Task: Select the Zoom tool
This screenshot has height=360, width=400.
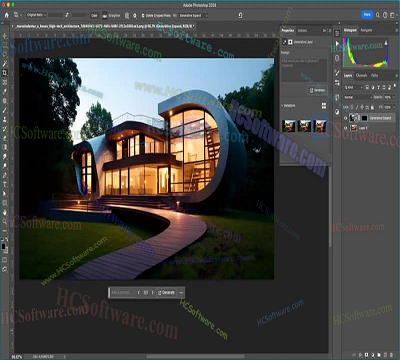Action: [x=5, y=221]
